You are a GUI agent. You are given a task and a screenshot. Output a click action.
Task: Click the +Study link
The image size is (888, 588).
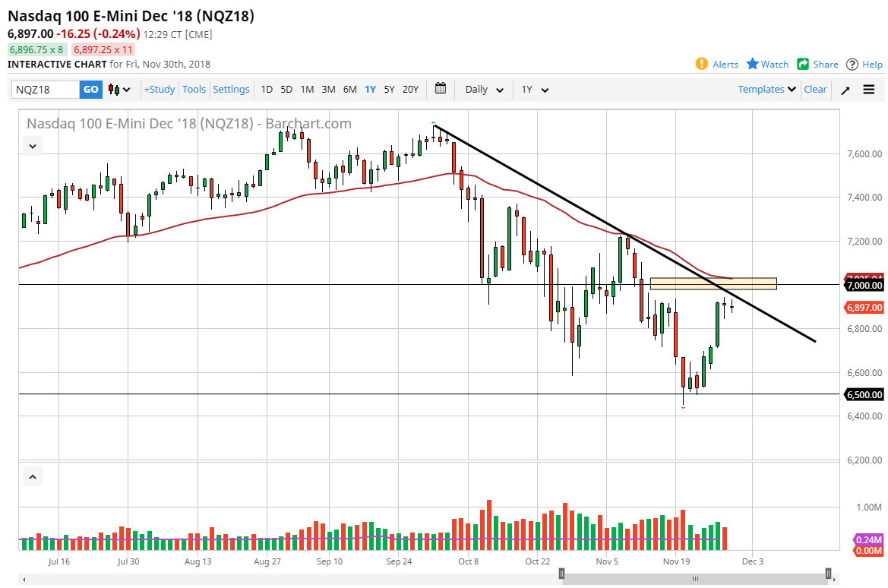tap(159, 89)
